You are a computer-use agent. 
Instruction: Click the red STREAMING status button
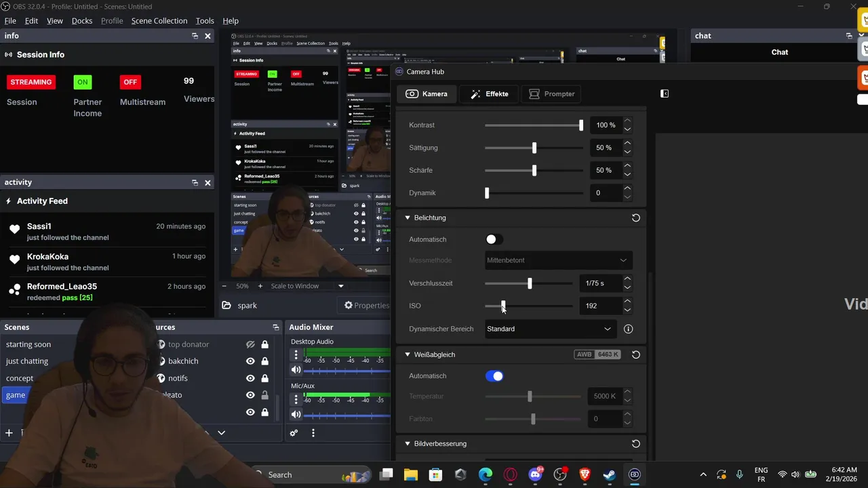[x=31, y=82]
